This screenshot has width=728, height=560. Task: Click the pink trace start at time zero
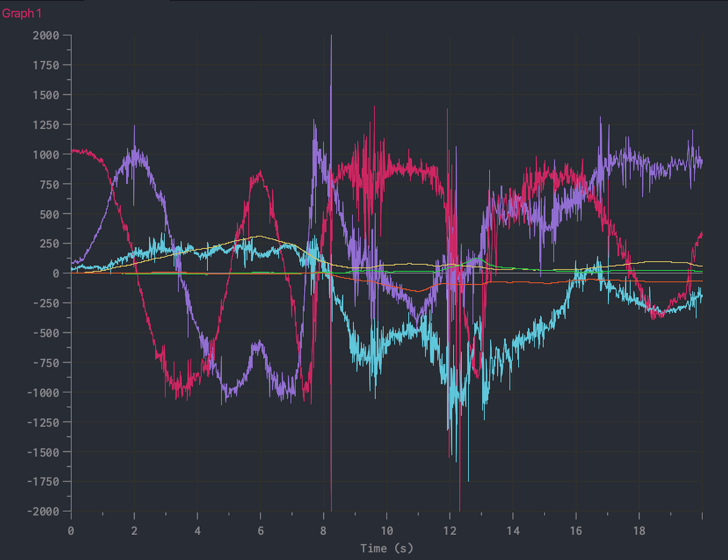pos(72,151)
